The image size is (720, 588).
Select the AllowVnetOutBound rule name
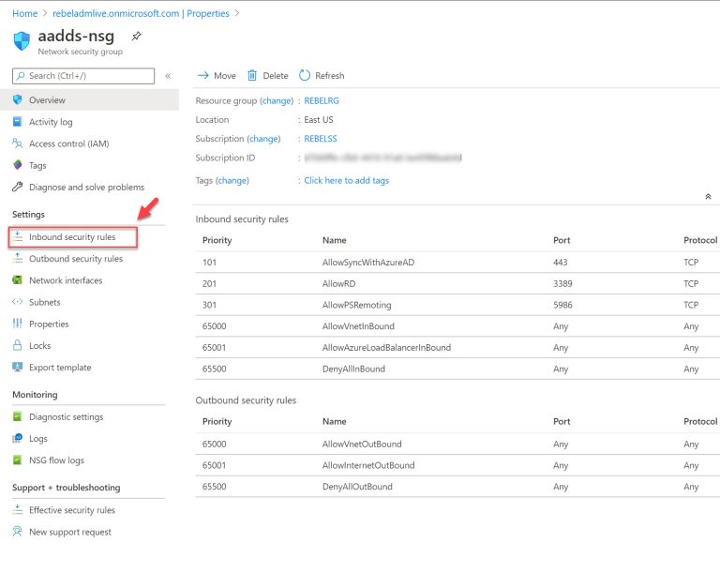[x=362, y=444]
